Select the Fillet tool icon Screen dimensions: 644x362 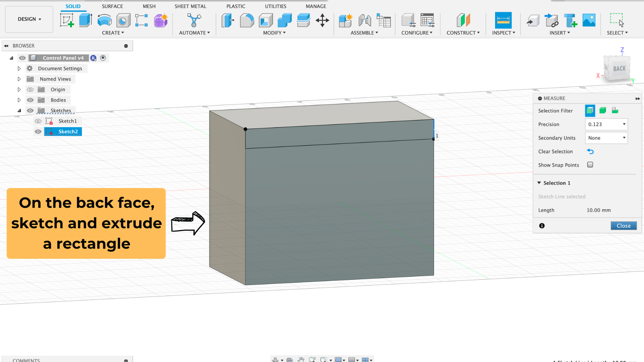[247, 20]
